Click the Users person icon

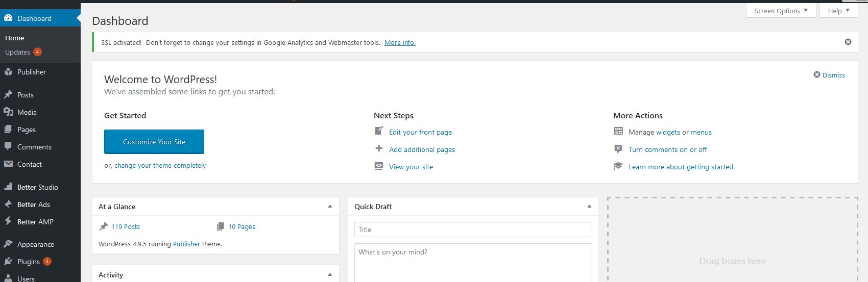coord(8,278)
